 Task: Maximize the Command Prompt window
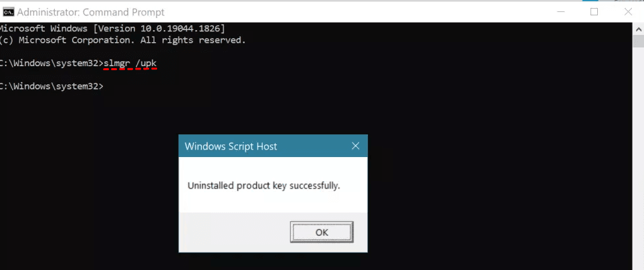click(x=594, y=12)
